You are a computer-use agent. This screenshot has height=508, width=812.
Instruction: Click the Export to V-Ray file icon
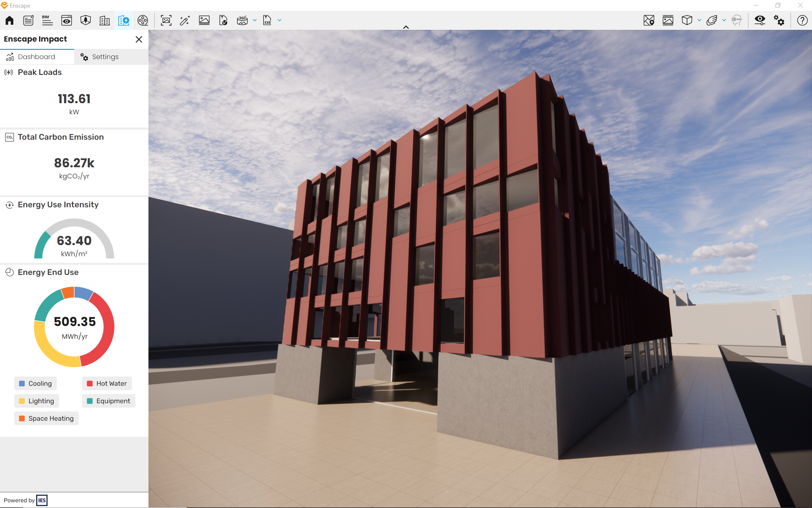tap(223, 21)
